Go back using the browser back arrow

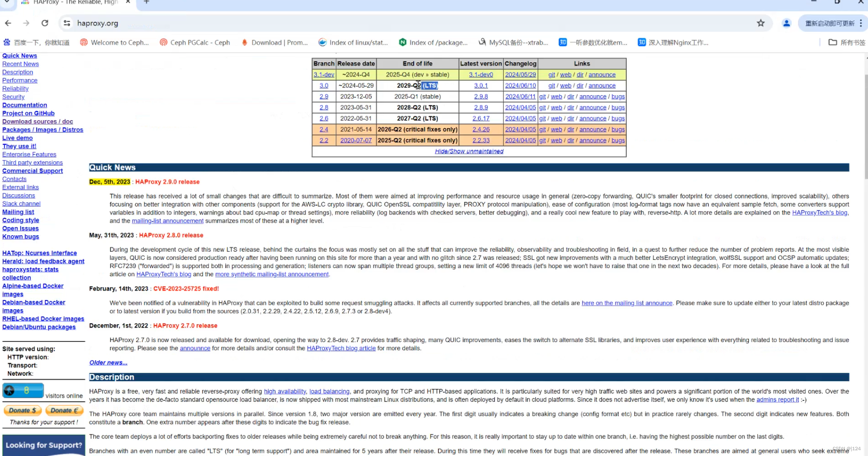[x=8, y=23]
